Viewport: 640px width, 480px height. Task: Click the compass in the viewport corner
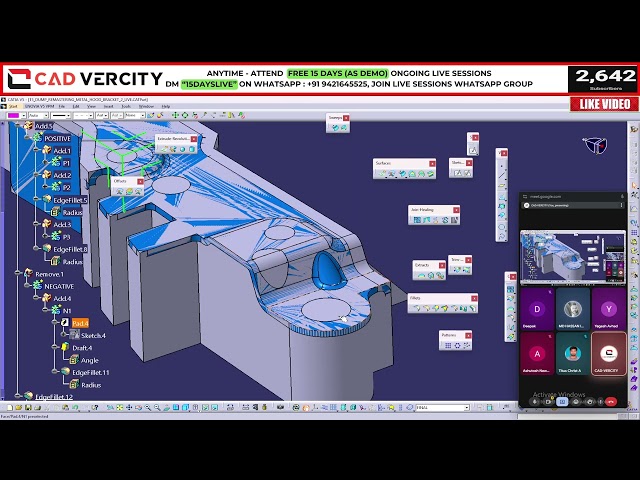point(595,145)
